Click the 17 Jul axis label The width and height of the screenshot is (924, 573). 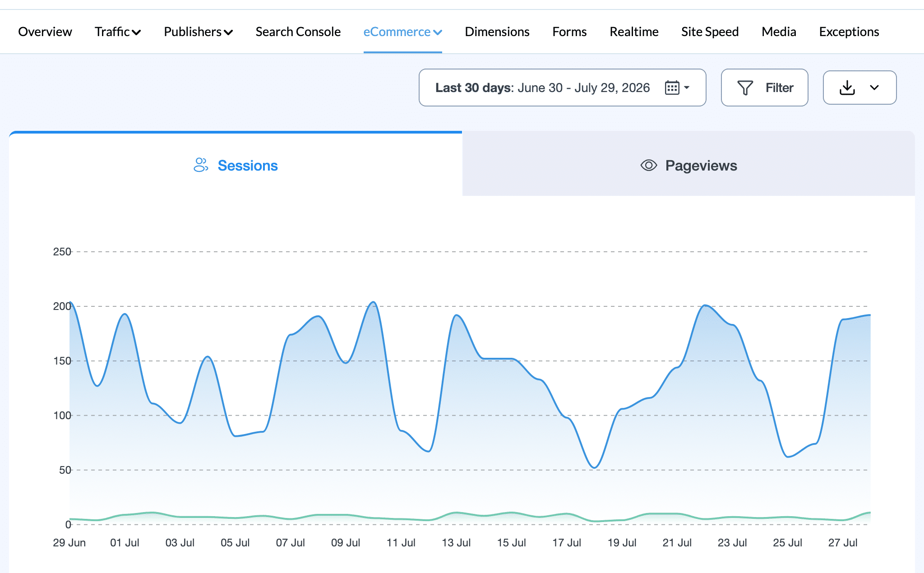pyautogui.click(x=567, y=543)
